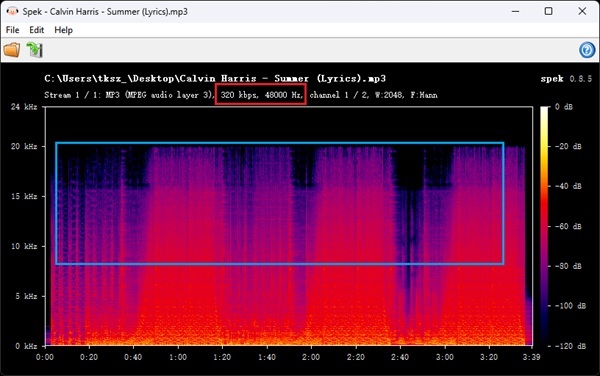Click the dB color scale bar

544,226
